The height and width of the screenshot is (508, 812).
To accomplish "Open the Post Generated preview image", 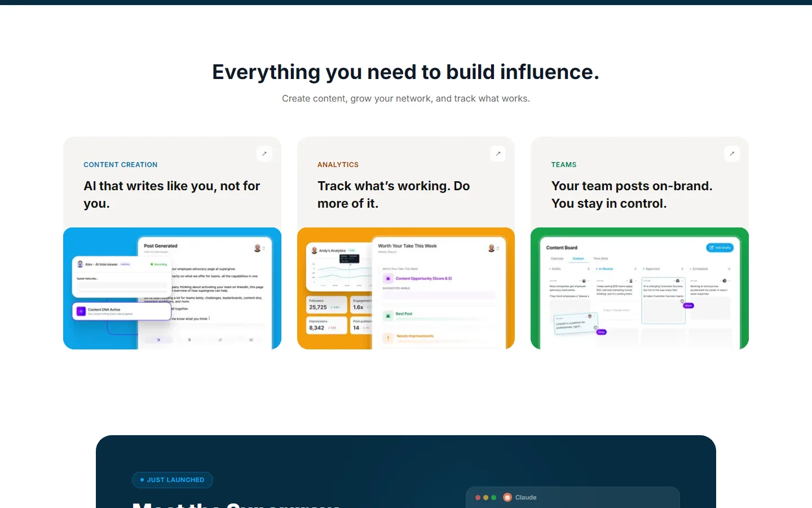I will click(172, 288).
